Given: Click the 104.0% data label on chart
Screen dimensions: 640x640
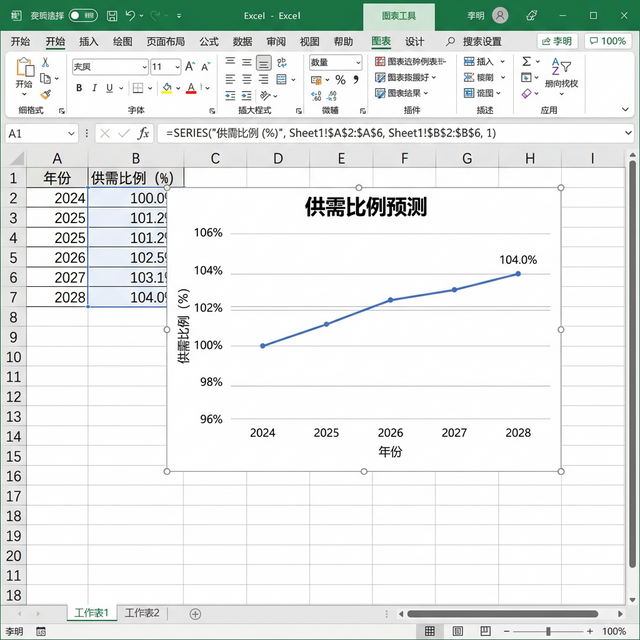Looking at the screenshot, I should click(518, 260).
